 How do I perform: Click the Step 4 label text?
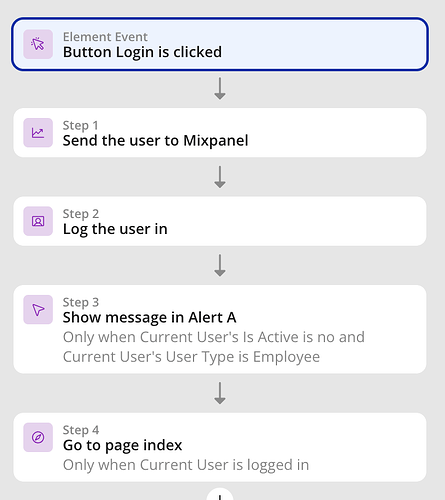point(81,430)
